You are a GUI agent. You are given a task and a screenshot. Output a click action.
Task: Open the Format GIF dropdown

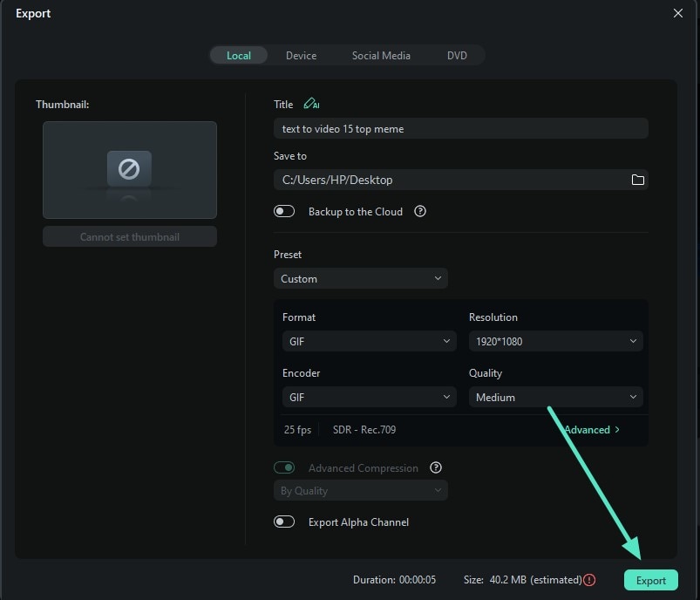coord(370,341)
